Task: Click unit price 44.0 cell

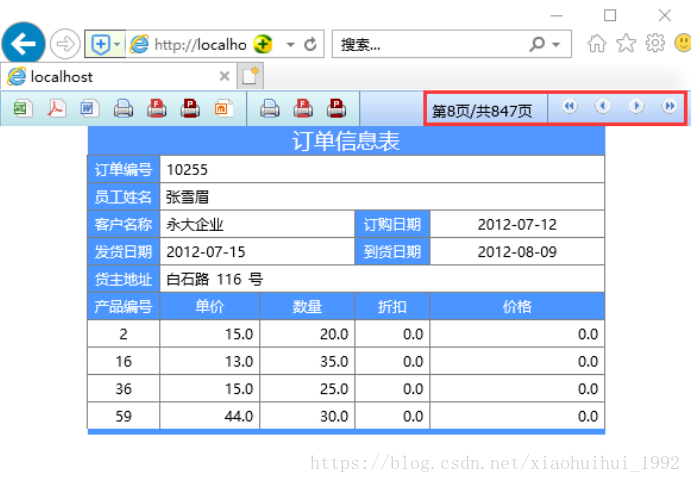Action: coord(210,416)
